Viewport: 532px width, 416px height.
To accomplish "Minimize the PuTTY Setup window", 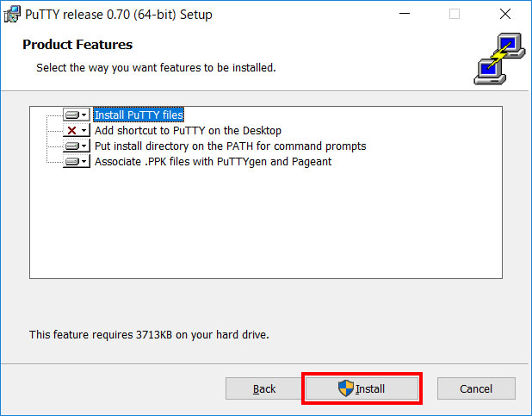I will pyautogui.click(x=405, y=14).
